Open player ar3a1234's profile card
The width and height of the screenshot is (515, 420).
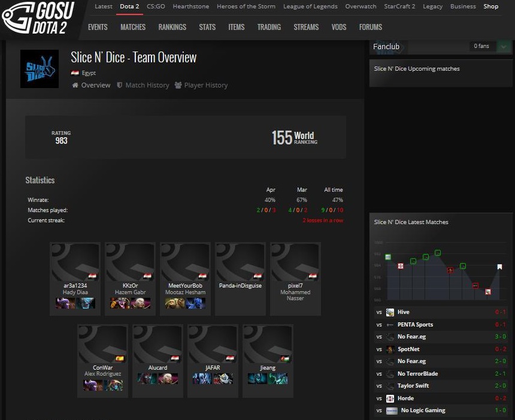75,274
